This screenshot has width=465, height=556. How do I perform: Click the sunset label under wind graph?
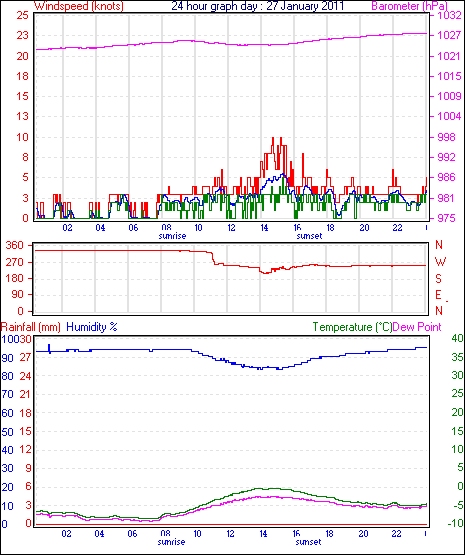tap(309, 236)
